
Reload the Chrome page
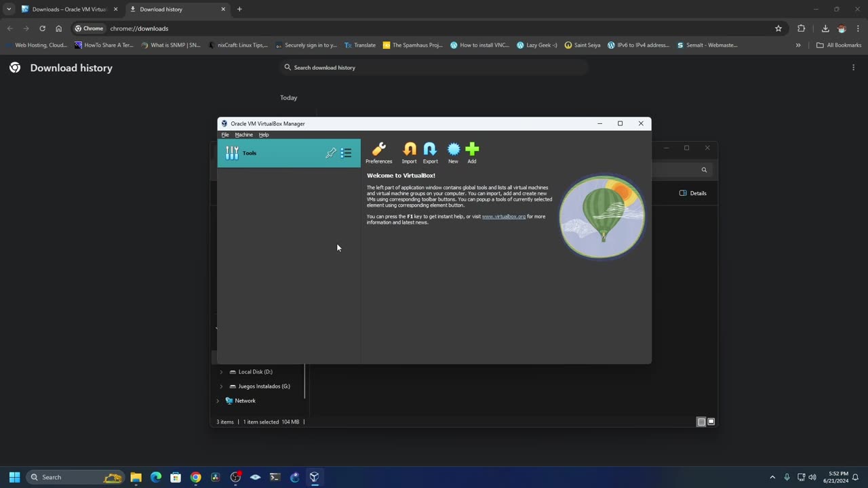point(42,28)
